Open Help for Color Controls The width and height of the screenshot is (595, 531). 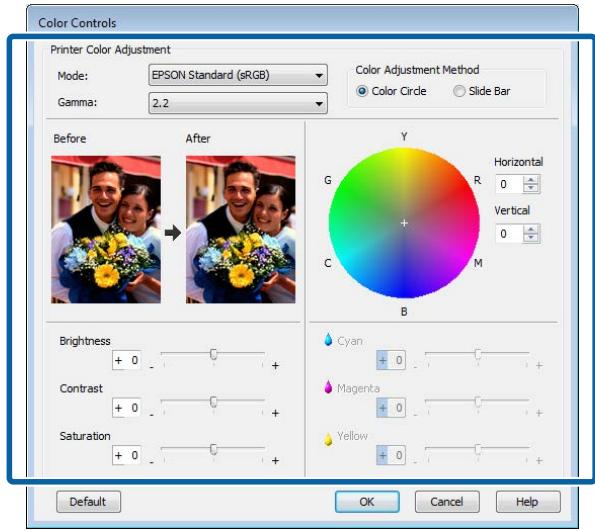(x=528, y=502)
